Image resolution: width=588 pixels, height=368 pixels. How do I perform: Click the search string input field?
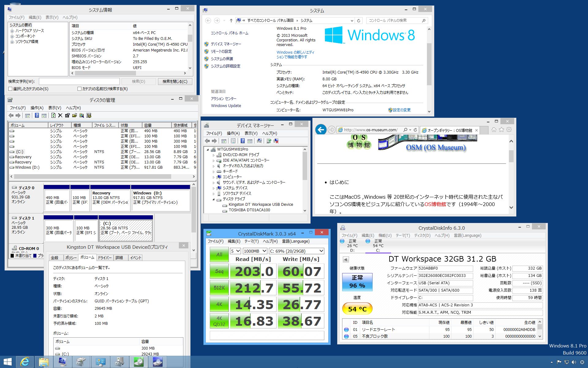click(79, 82)
